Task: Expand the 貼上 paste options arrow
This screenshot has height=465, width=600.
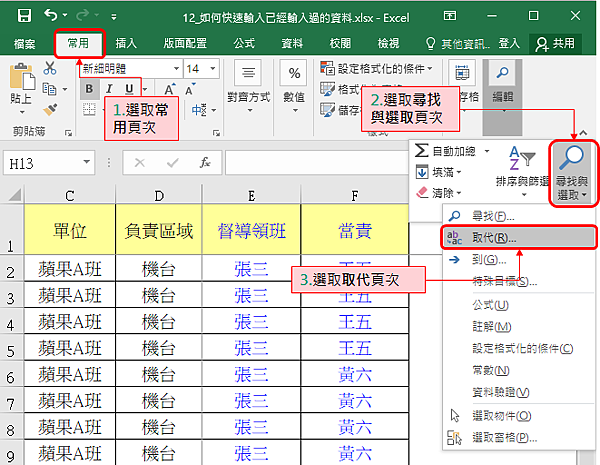Action: click(x=22, y=112)
